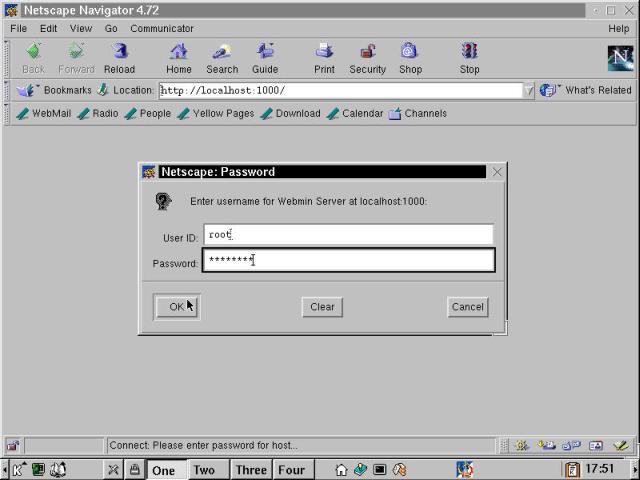Open Composer from the component bar
Image resolution: width=640 pixels, height=480 pixels.
(621, 445)
